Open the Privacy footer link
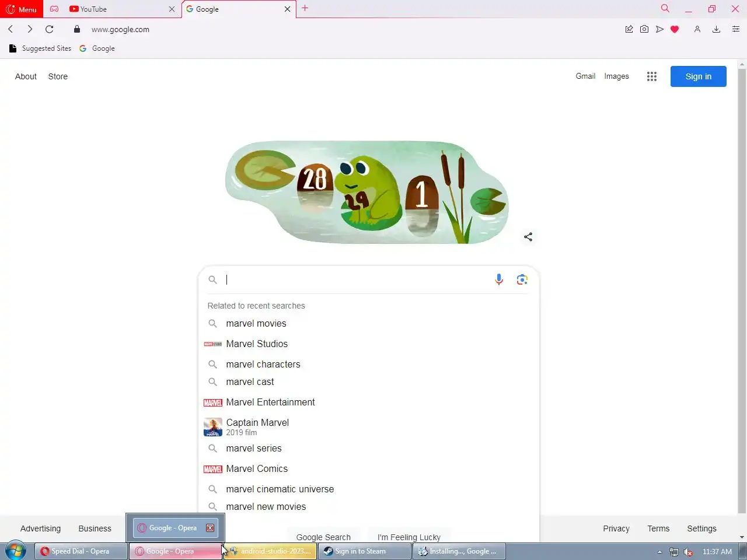 [616, 528]
